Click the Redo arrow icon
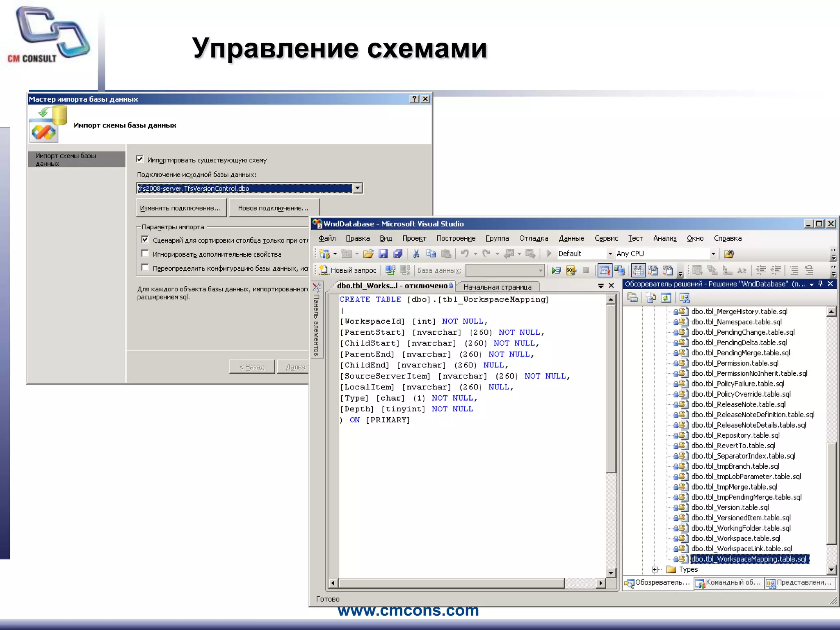This screenshot has width=840, height=630. tap(486, 254)
